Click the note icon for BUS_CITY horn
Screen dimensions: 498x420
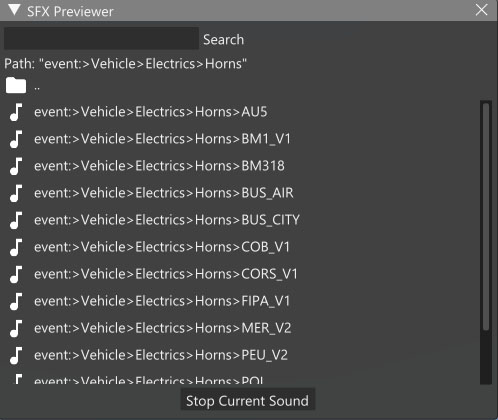click(x=16, y=220)
